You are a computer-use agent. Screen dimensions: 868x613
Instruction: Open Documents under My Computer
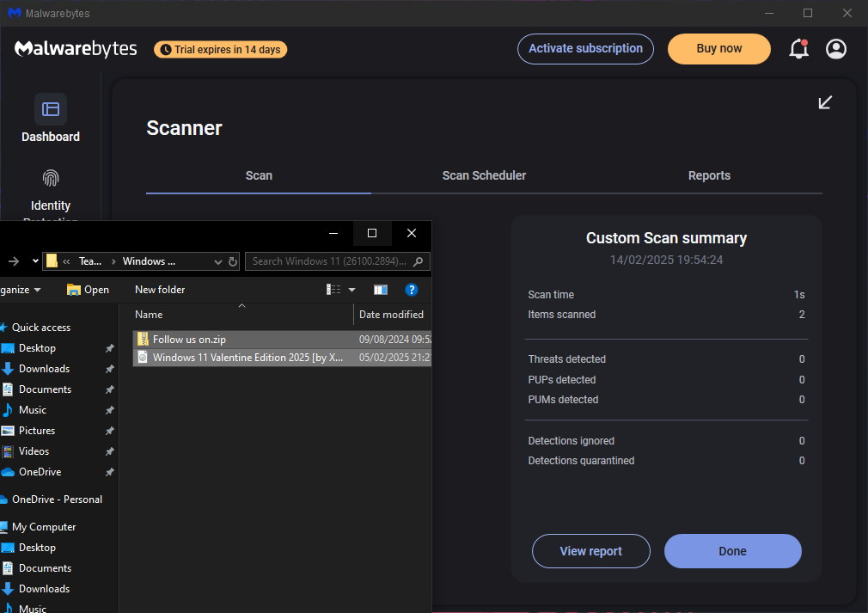(x=45, y=568)
